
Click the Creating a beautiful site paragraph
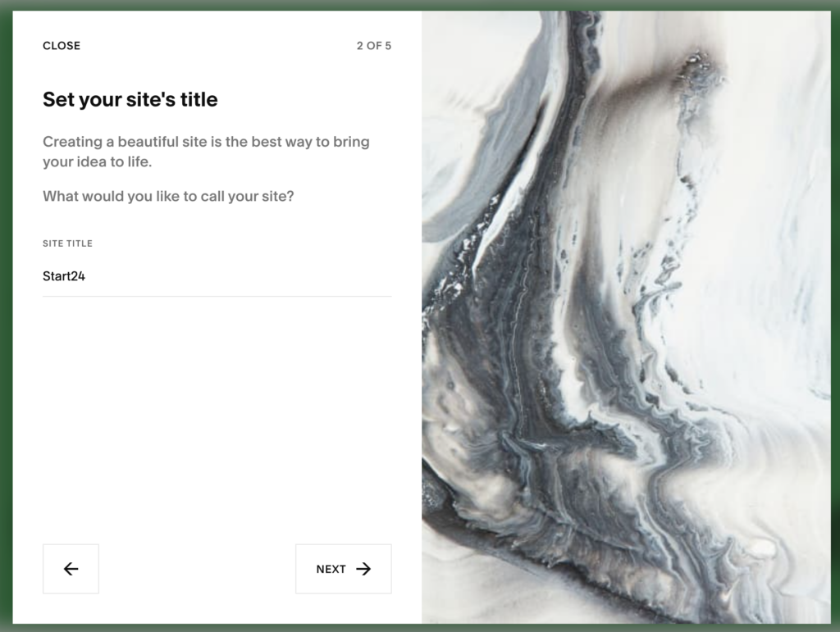coord(206,152)
